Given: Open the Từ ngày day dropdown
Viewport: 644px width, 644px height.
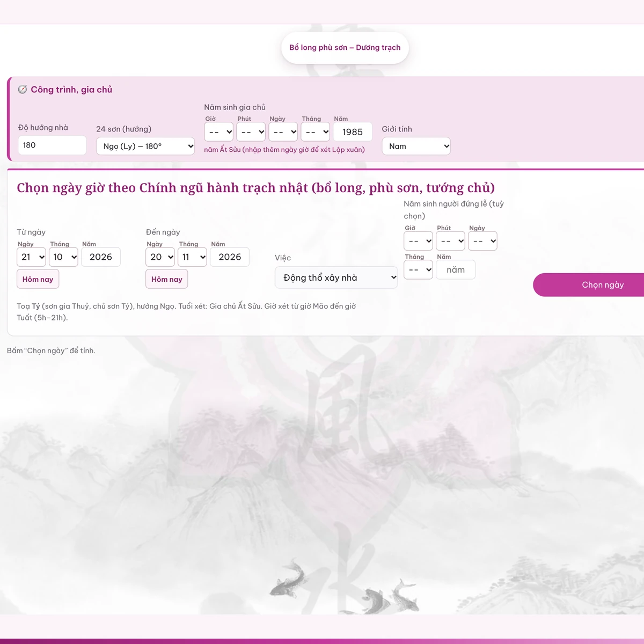Looking at the screenshot, I should (31, 257).
